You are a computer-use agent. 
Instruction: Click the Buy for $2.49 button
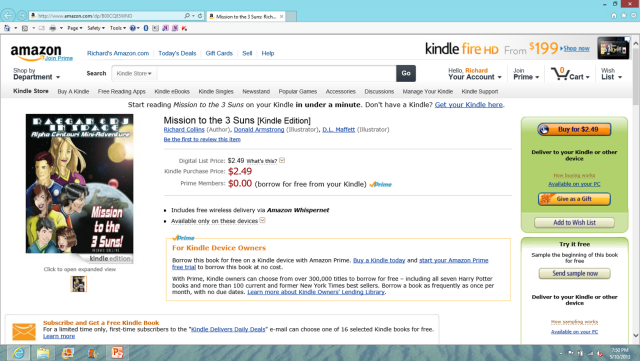point(574,129)
